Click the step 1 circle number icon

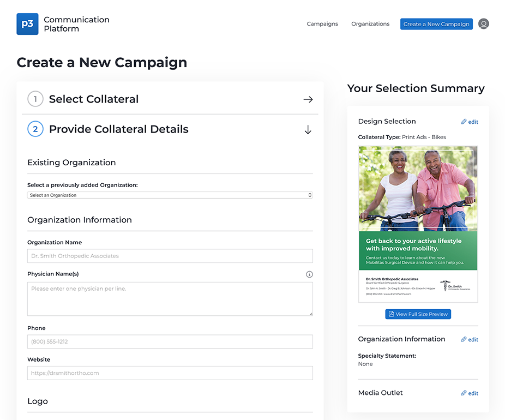coord(35,99)
